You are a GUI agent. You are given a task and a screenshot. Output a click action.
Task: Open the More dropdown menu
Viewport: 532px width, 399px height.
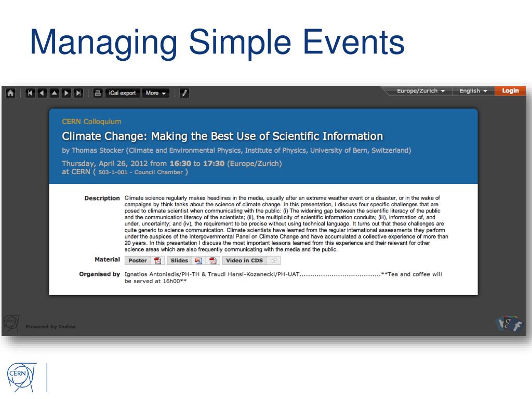[156, 93]
